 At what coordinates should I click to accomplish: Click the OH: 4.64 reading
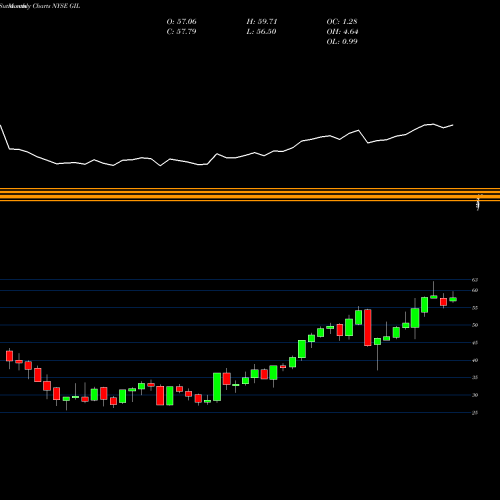pyautogui.click(x=342, y=32)
